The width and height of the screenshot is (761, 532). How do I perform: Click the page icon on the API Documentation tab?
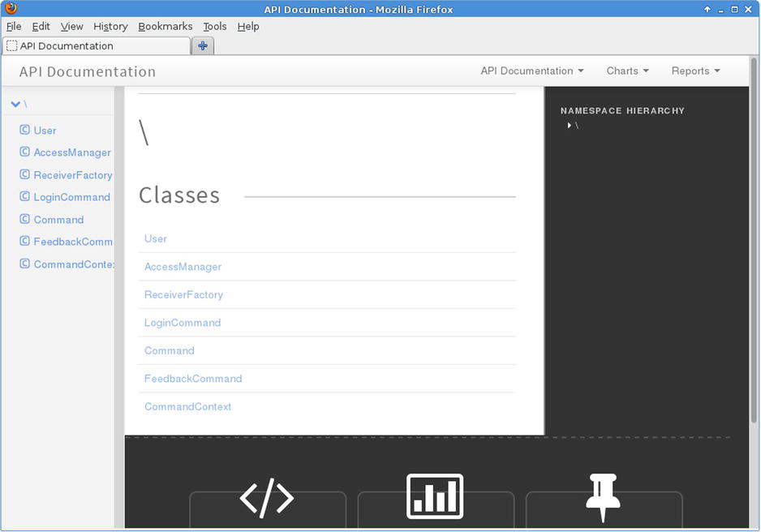[11, 46]
